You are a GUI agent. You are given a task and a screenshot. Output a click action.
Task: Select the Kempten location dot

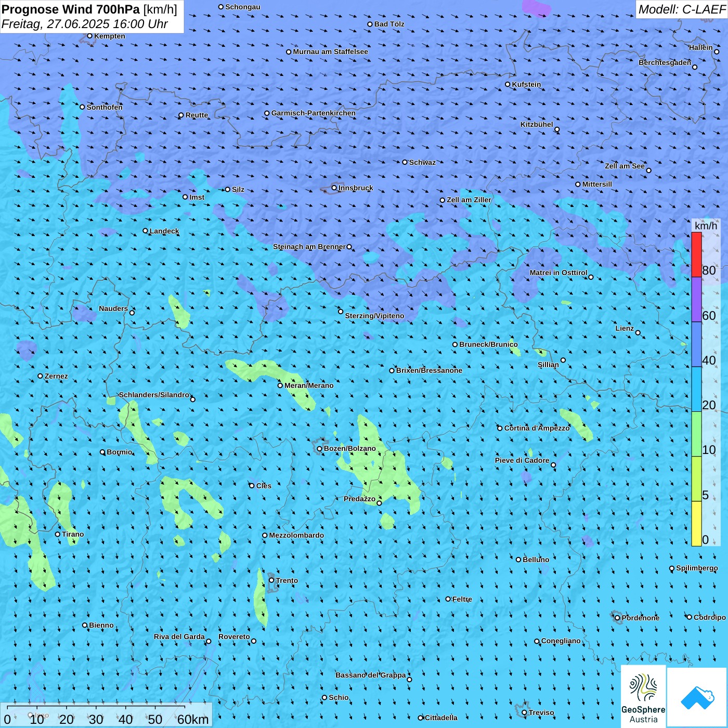[90, 36]
